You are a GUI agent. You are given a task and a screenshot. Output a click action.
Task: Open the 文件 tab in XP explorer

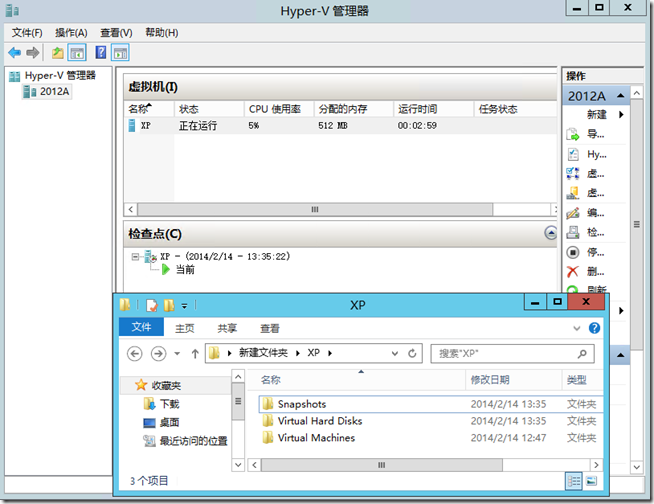[x=141, y=327]
